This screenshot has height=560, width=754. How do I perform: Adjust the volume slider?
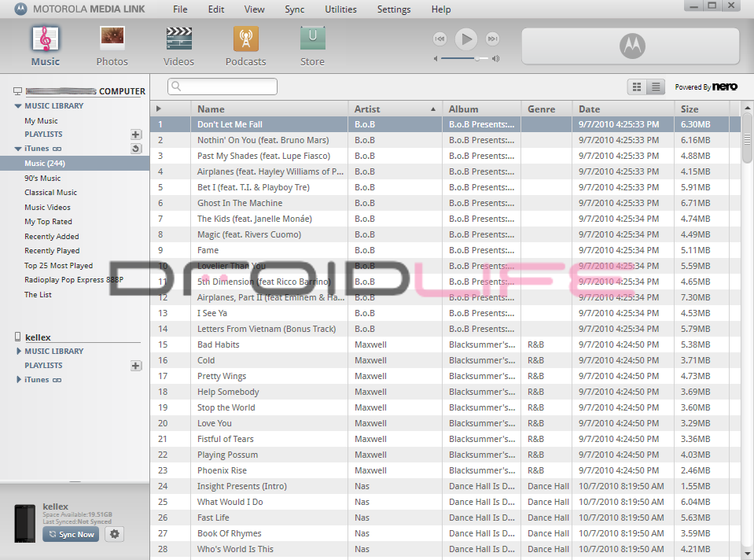[476, 58]
